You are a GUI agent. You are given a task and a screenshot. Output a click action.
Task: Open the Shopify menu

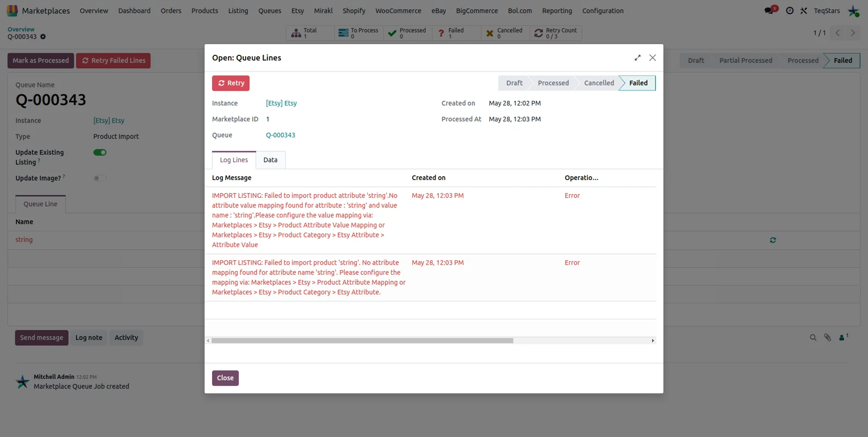pos(354,11)
